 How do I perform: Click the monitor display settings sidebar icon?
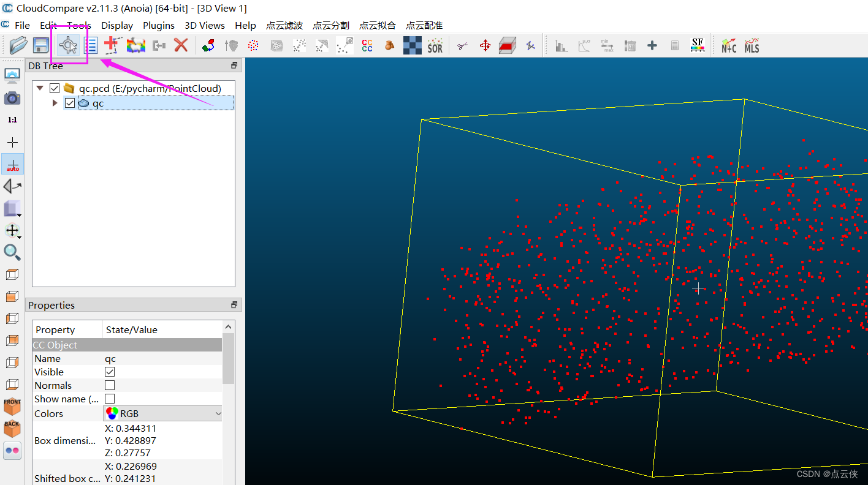(12, 76)
